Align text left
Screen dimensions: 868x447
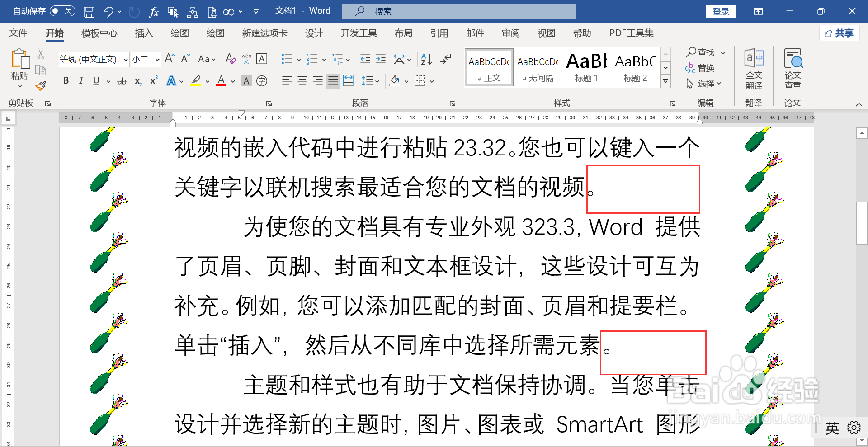(287, 81)
